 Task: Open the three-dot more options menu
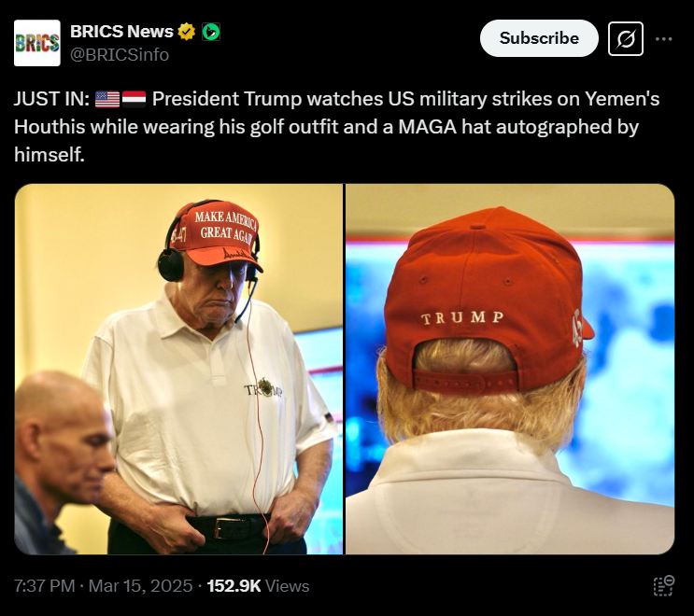(x=663, y=39)
